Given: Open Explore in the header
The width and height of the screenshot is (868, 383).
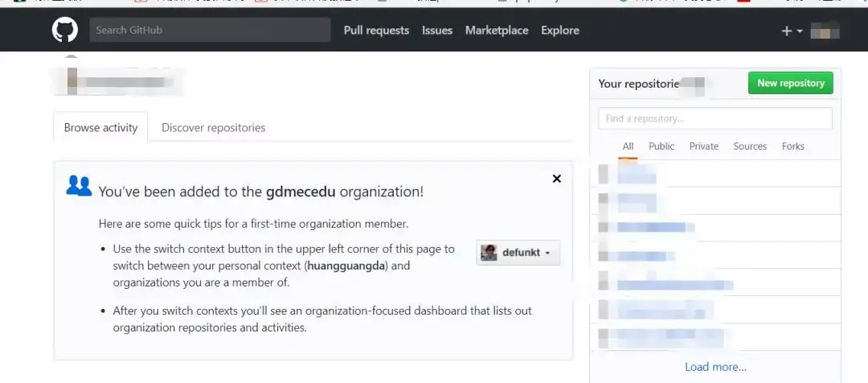Looking at the screenshot, I should [560, 30].
